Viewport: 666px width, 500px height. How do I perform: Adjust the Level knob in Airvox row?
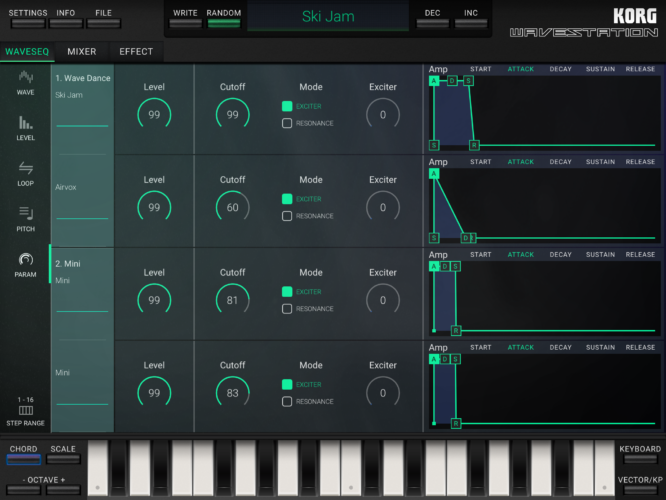154,207
